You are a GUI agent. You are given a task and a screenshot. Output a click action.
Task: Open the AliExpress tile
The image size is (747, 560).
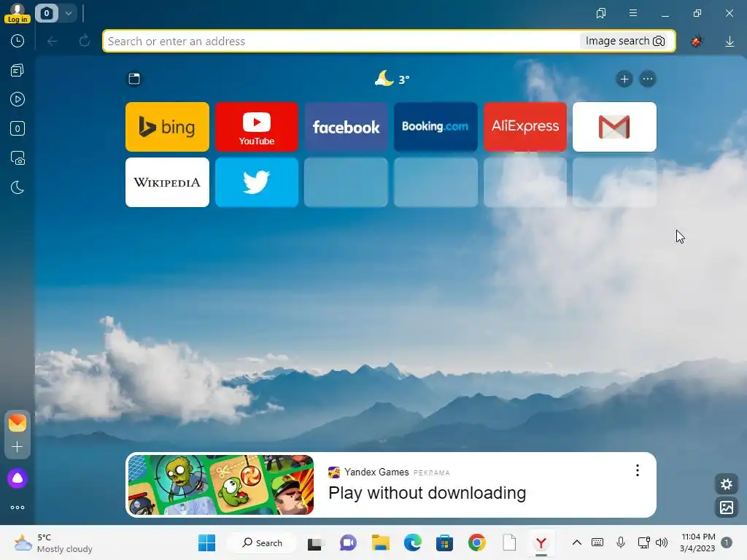tap(525, 127)
